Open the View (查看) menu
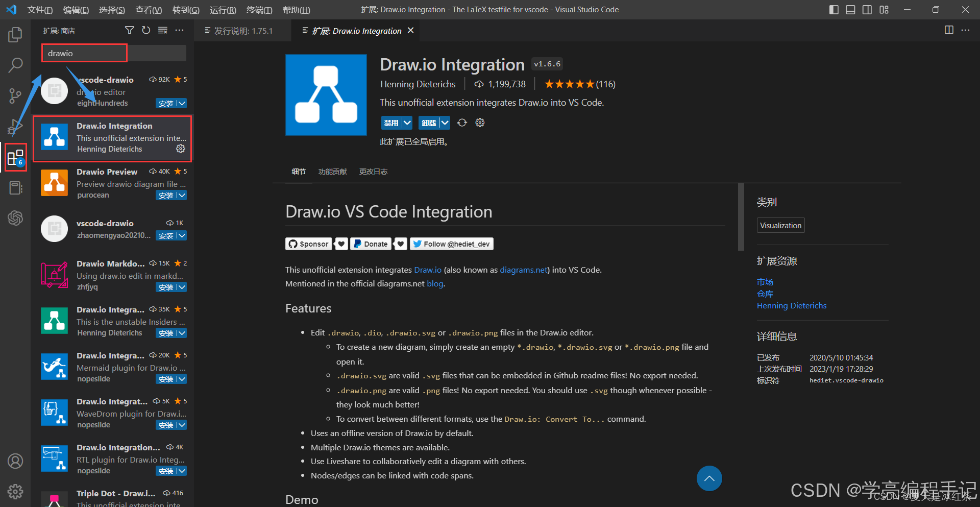The height and width of the screenshot is (507, 980). [149, 10]
